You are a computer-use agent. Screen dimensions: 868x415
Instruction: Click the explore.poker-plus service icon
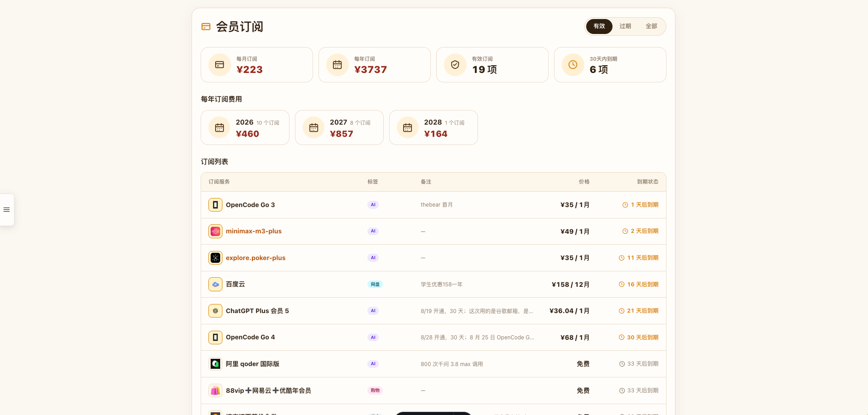pos(216,258)
